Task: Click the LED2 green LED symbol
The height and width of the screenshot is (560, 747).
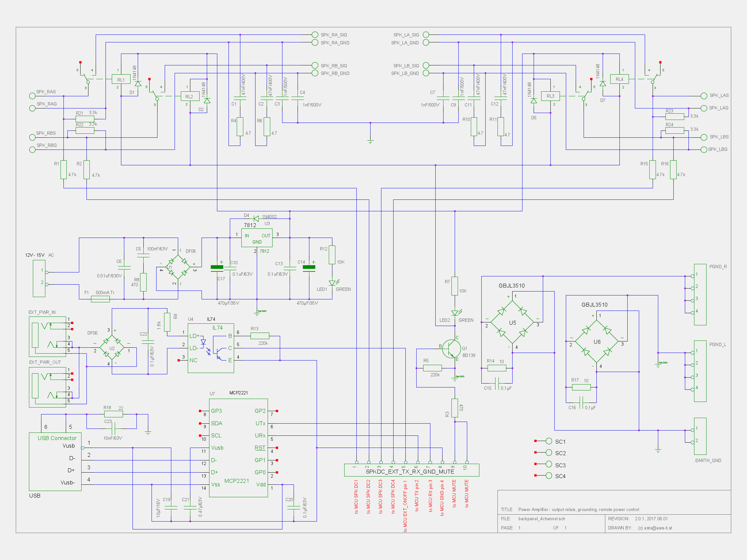Action: click(456, 313)
